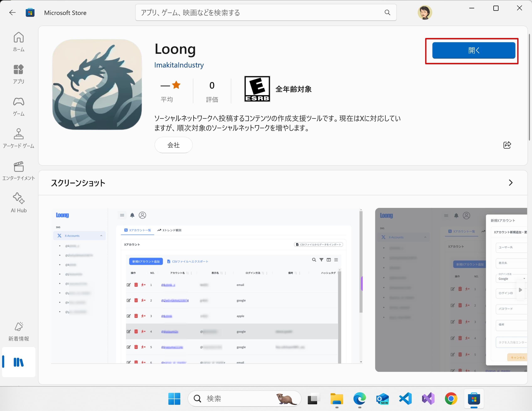Open the ImakitaIndustry publisher link
Image resolution: width=532 pixels, height=411 pixels.
pyautogui.click(x=179, y=65)
